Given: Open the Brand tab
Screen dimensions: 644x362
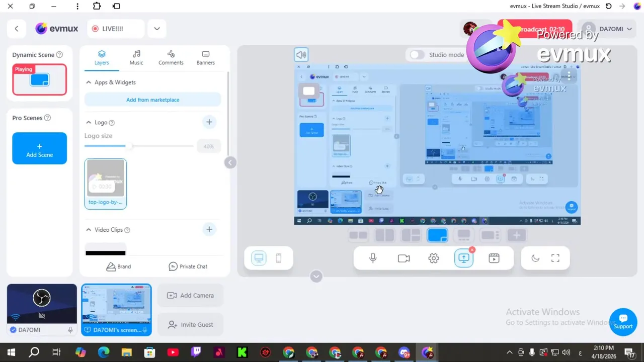Looking at the screenshot, I should pos(119,266).
